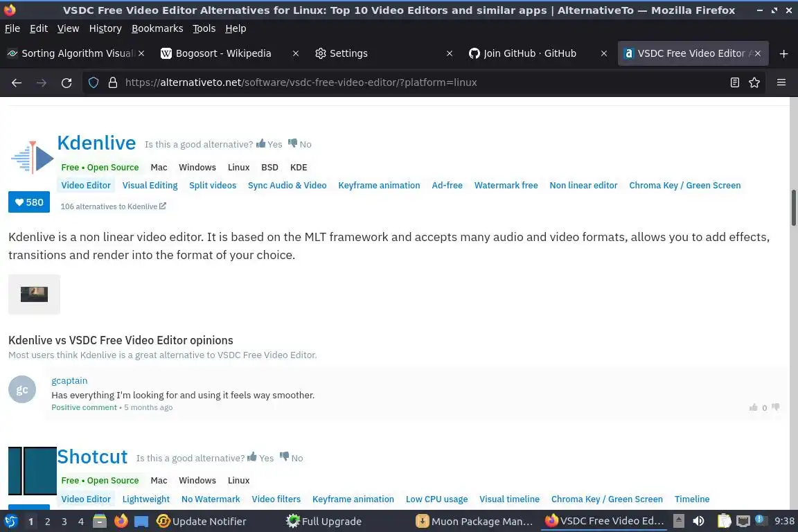Open the file manager from taskbar
This screenshot has height=532, width=798.
point(100,522)
